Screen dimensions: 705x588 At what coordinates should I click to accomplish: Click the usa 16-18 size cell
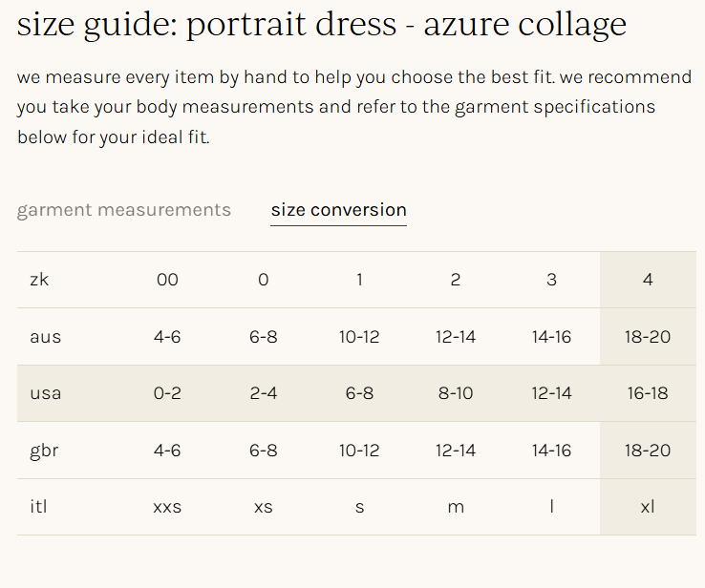coord(648,393)
